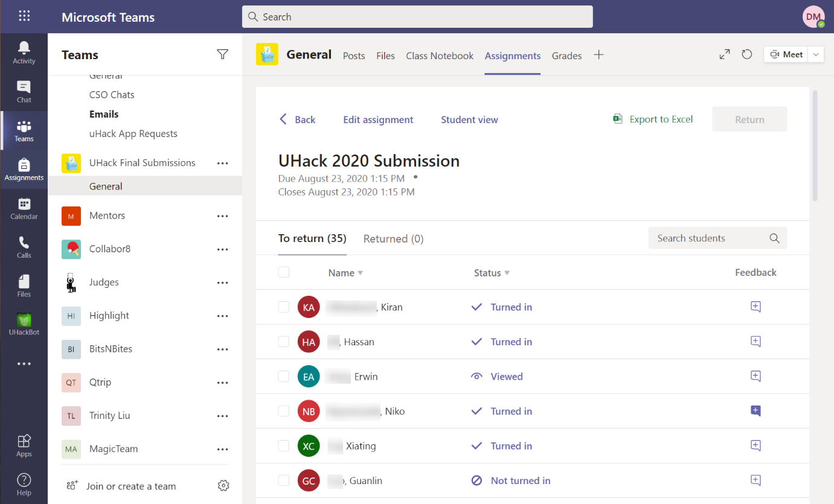This screenshot has width=834, height=504.
Task: Switch to the Grades tab
Action: [x=566, y=56]
